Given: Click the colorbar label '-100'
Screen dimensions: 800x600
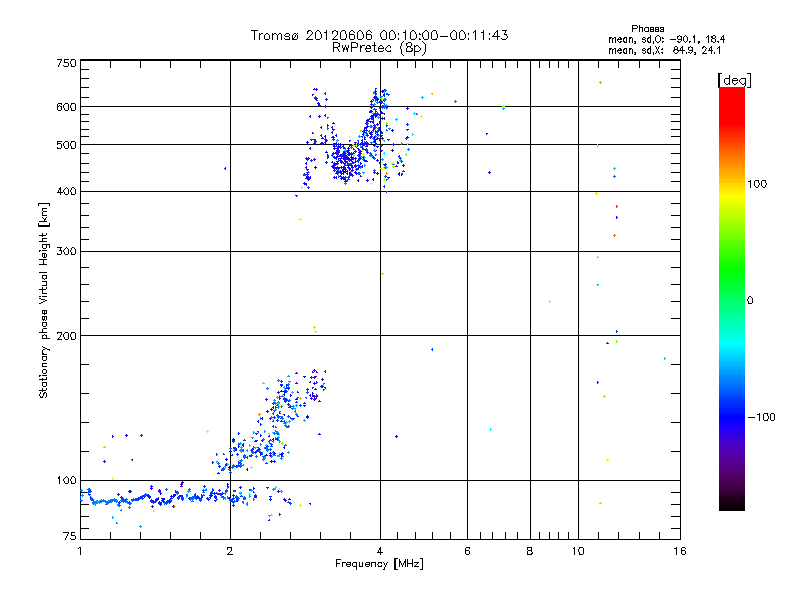Looking at the screenshot, I should (x=761, y=417).
